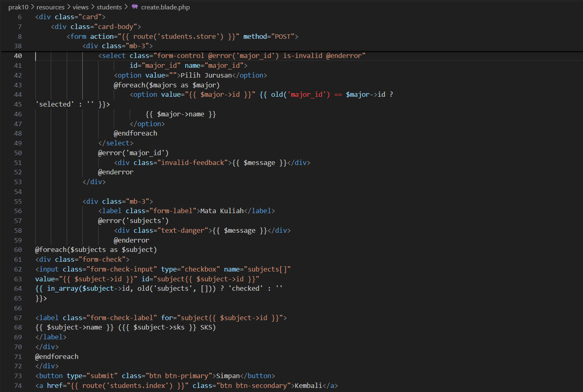Click create.blade.php in the breadcrumb
This screenshot has height=392, width=583.
point(165,7)
